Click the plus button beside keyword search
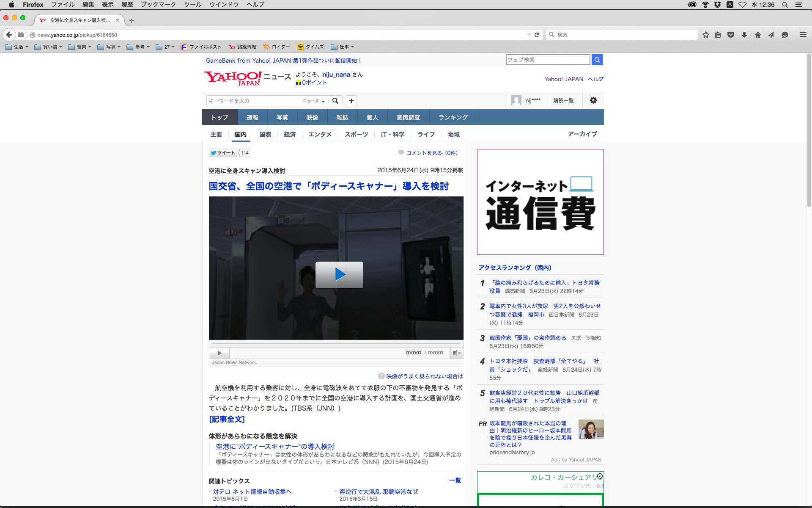Viewport: 812px width, 508px height. (x=351, y=101)
